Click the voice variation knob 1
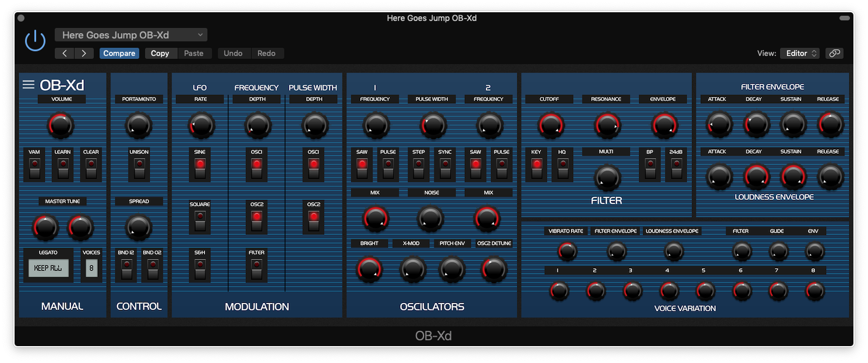The height and width of the screenshot is (363, 868). tap(559, 291)
